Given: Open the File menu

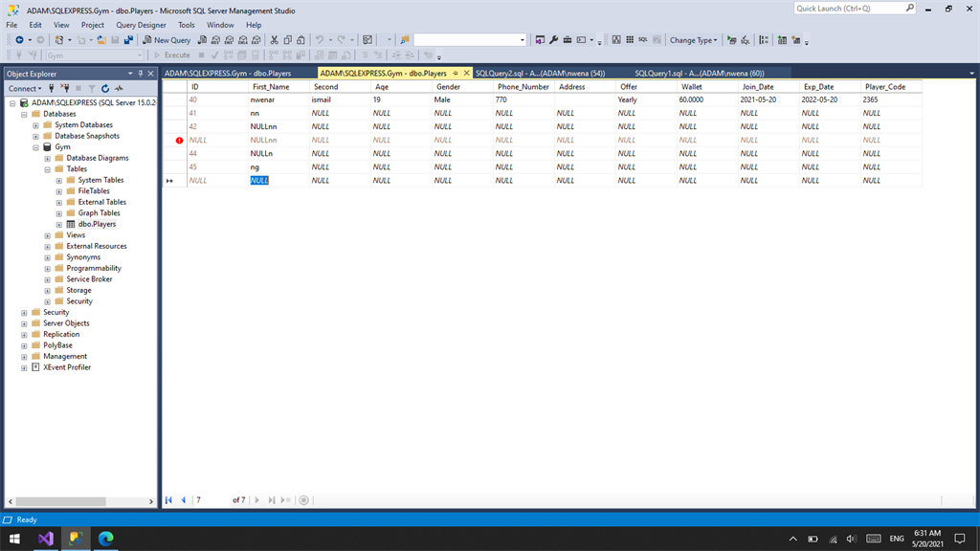Looking at the screenshot, I should pyautogui.click(x=11, y=25).
